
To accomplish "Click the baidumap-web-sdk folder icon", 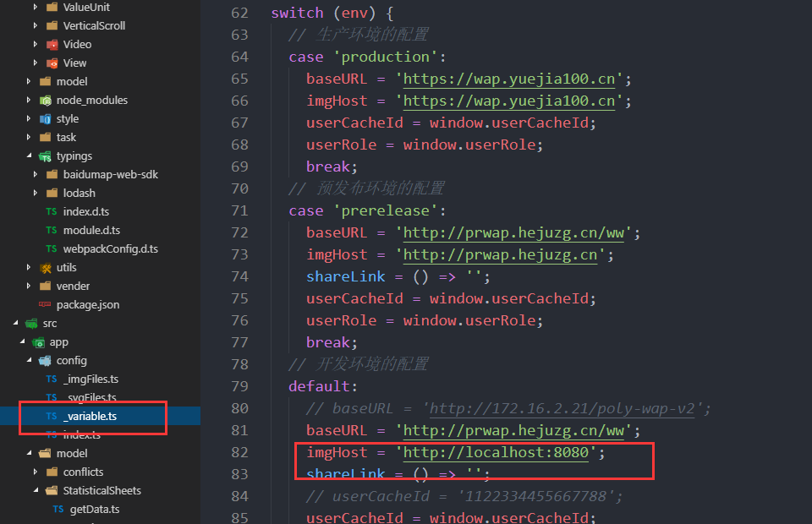I will [52, 174].
